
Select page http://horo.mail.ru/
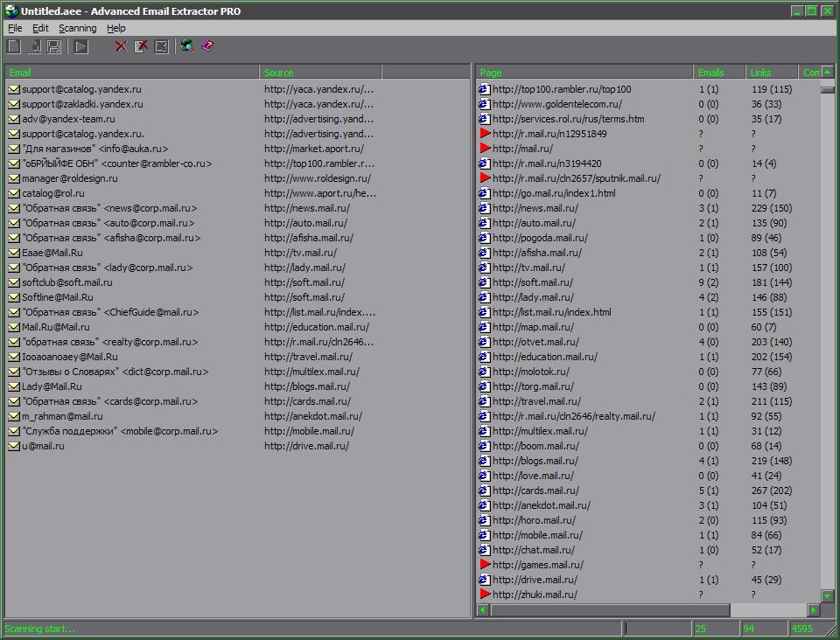[x=534, y=521]
